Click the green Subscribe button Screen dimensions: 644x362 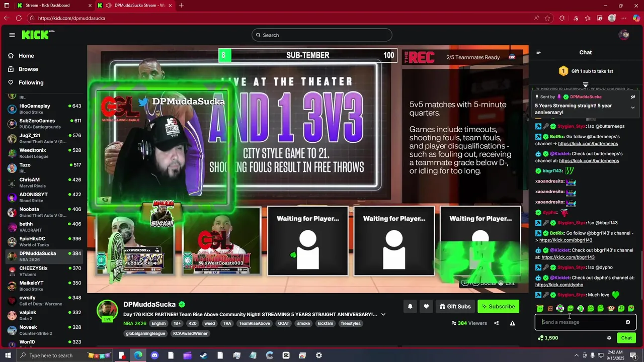pyautogui.click(x=498, y=306)
